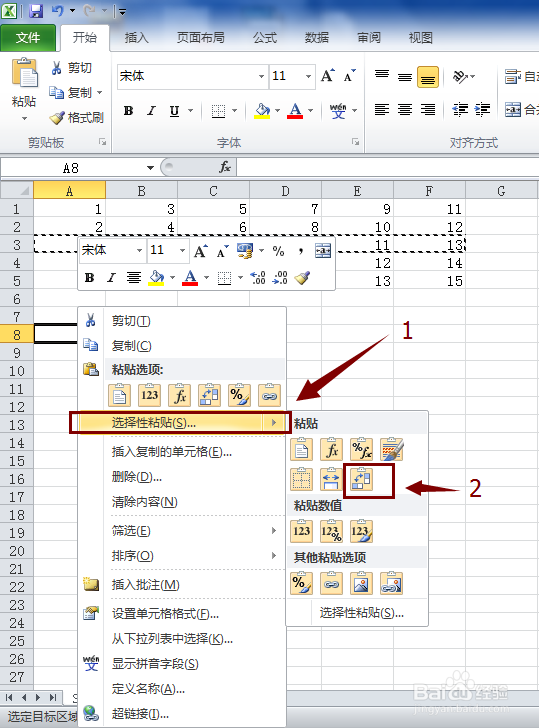Screen dimensions: 539x728
Task: Click increase indent icon in ribbon
Action: [482, 110]
